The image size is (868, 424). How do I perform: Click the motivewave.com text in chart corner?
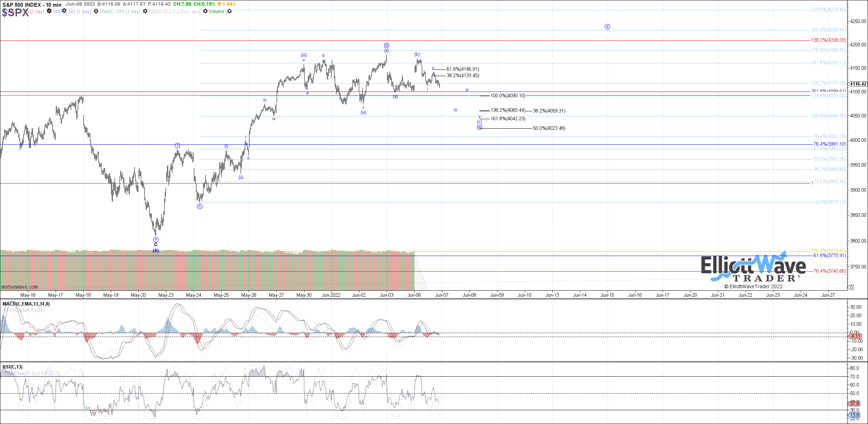coord(19,287)
